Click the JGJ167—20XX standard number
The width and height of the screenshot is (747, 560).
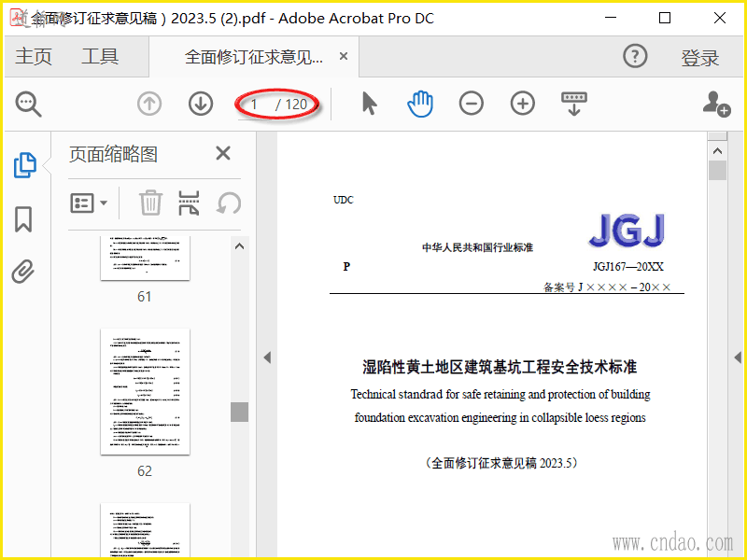coord(627,267)
